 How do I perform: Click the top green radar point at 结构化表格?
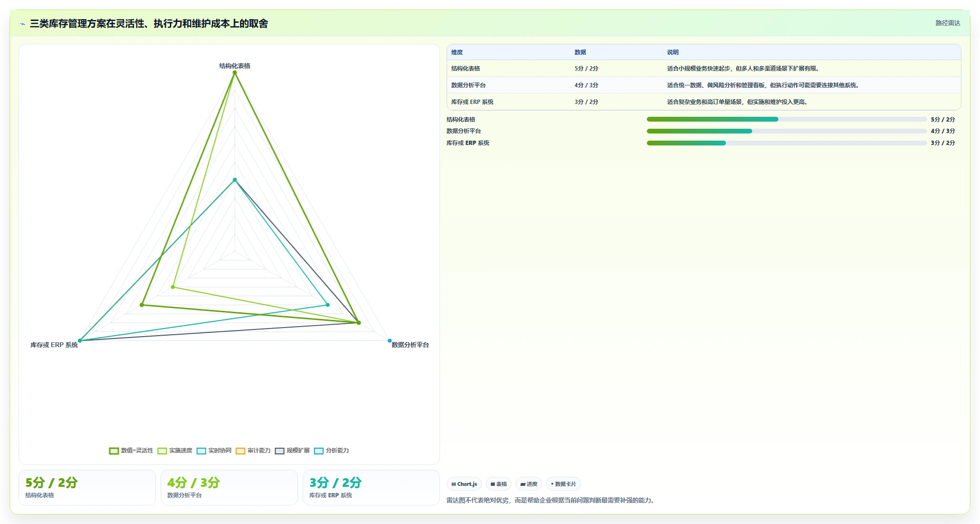click(235, 72)
